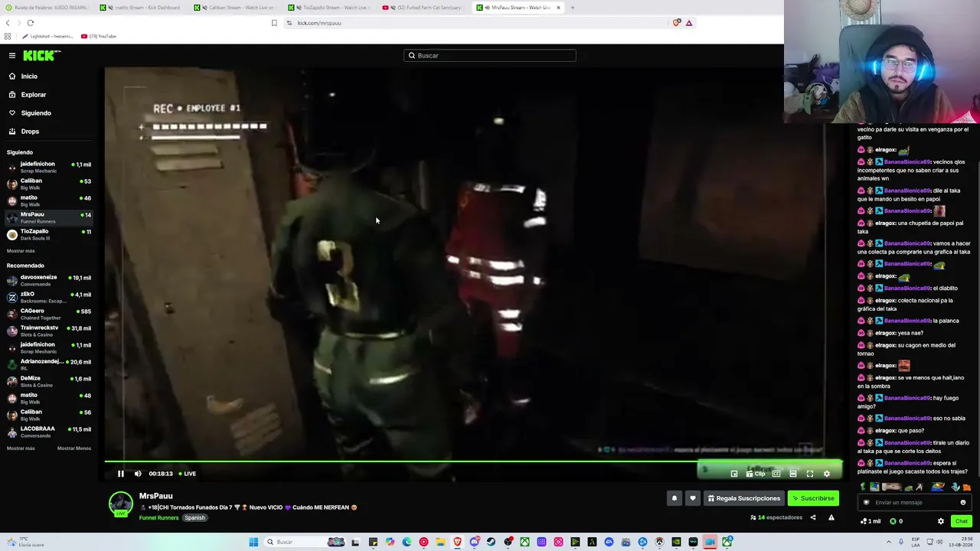Toggle closed captions on the player

(x=776, y=474)
